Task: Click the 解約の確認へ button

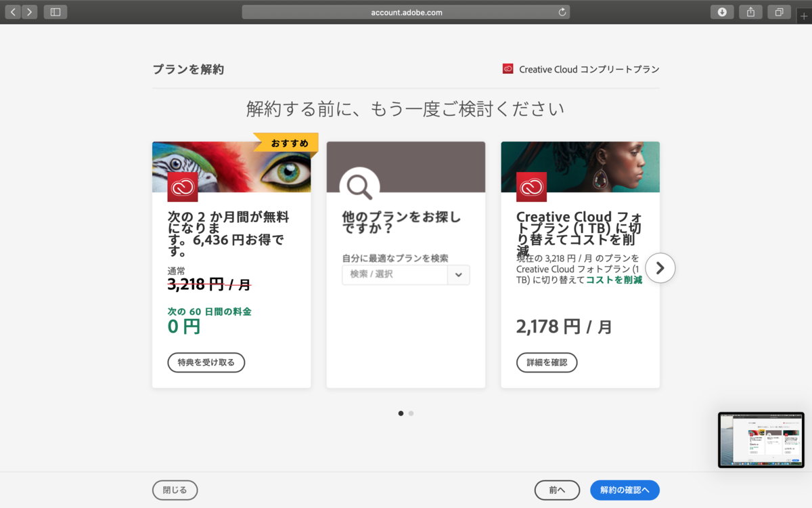Action: pos(625,490)
